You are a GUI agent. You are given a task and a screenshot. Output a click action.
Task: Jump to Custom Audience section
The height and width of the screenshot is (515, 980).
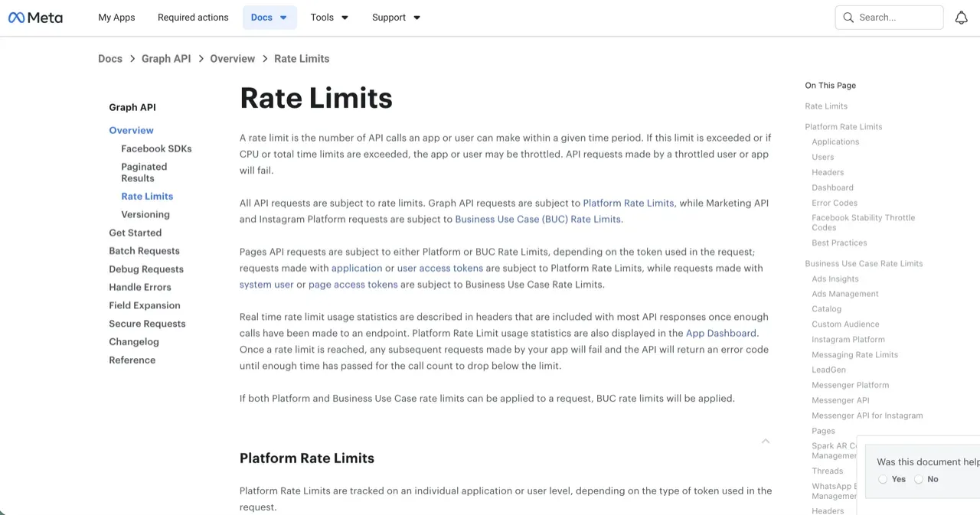pos(845,324)
